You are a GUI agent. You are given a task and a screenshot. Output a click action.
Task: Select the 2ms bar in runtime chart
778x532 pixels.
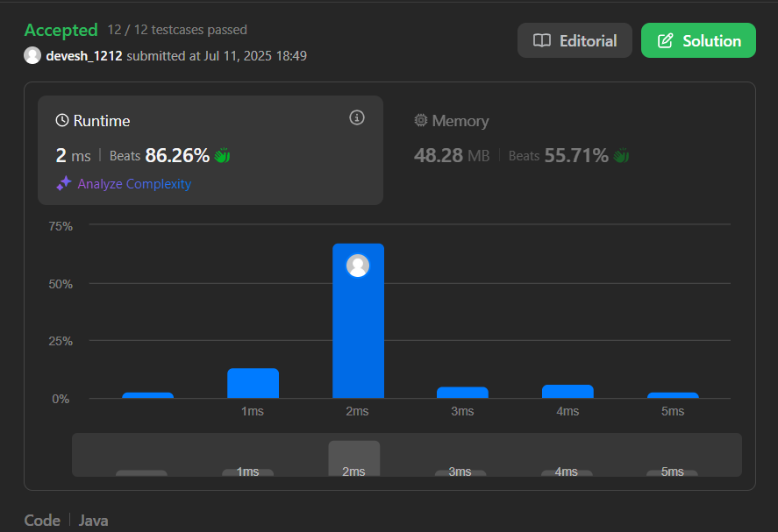[358, 321]
